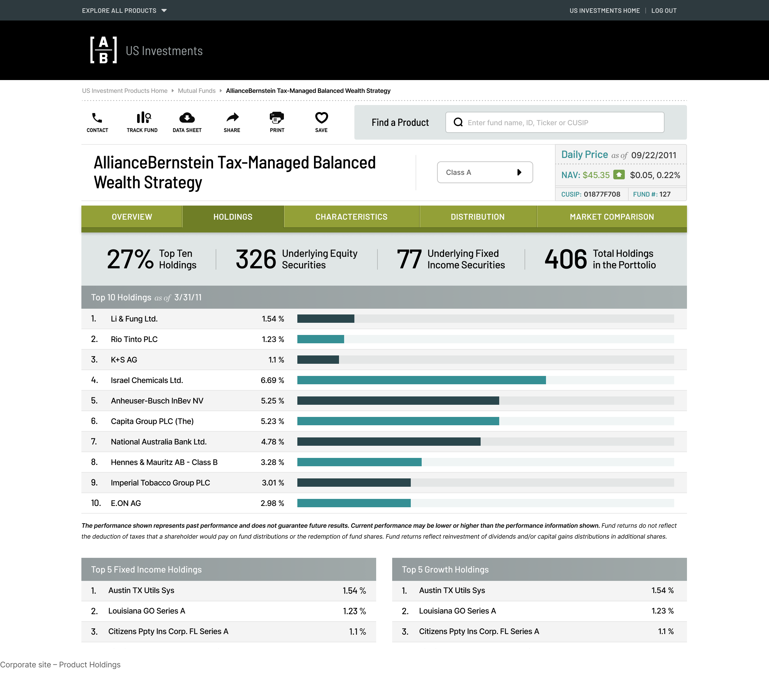The width and height of the screenshot is (769, 700).
Task: Select Hennes & Mauritz AB - Class B
Action: pos(164,462)
